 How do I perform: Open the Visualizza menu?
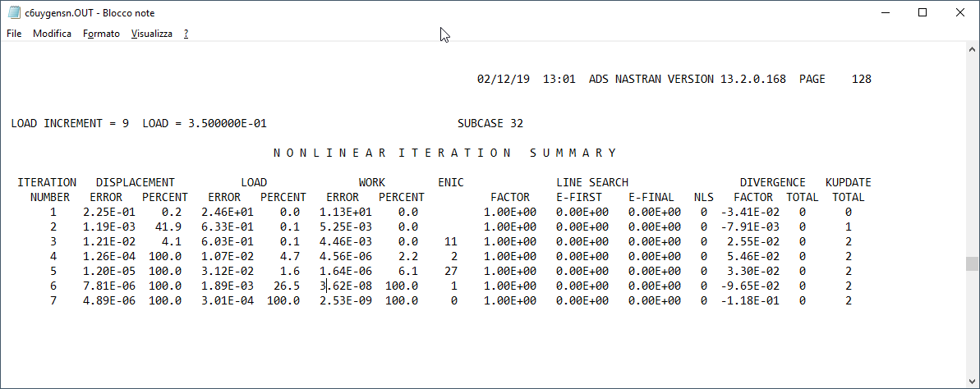(151, 34)
